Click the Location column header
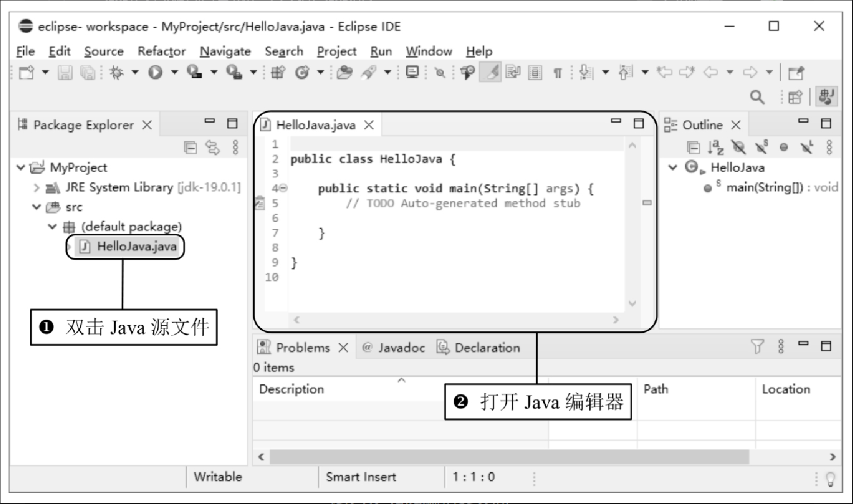Viewport: 853px width, 504px height. (x=798, y=389)
